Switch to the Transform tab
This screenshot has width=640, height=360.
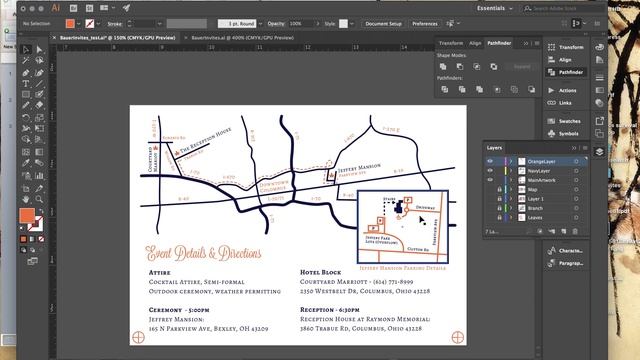coord(451,43)
